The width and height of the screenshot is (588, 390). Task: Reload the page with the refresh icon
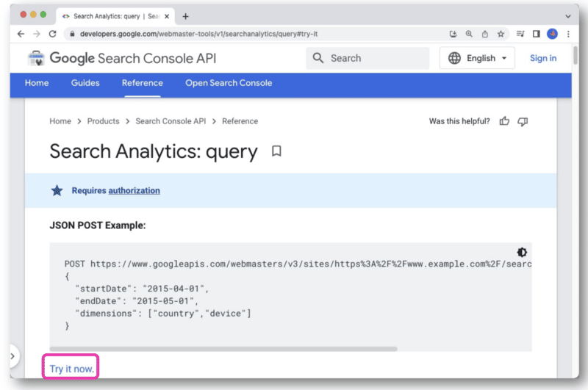click(x=52, y=34)
